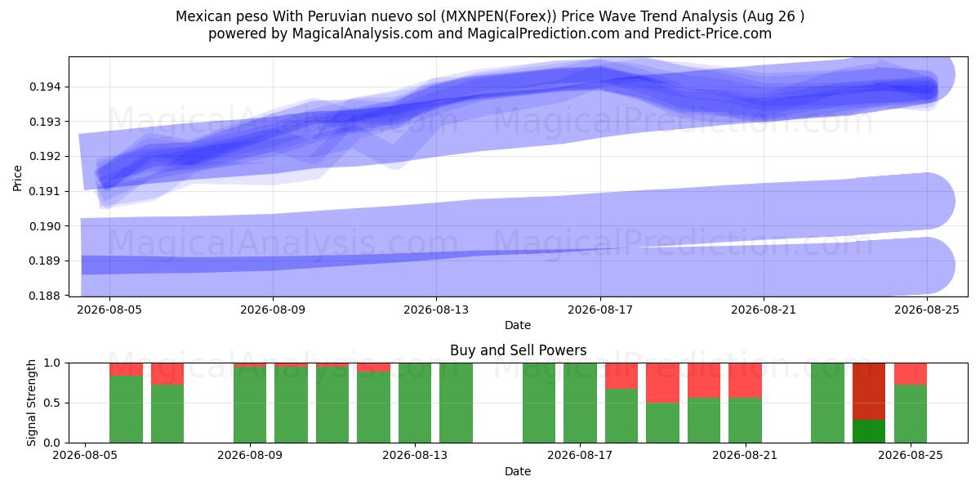Click the 'powered by MagicalAnalysis.com' subtitle line
The height and width of the screenshot is (490, 980).
point(490,33)
